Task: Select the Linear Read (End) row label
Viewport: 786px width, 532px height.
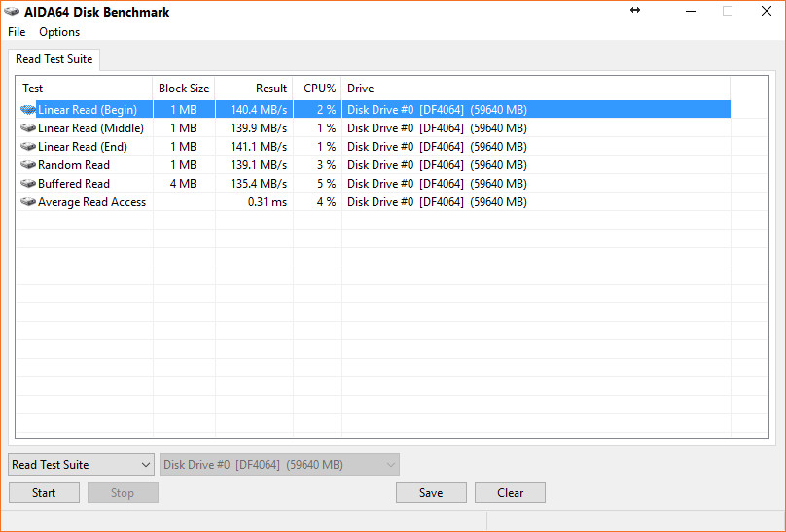Action: pos(83,146)
